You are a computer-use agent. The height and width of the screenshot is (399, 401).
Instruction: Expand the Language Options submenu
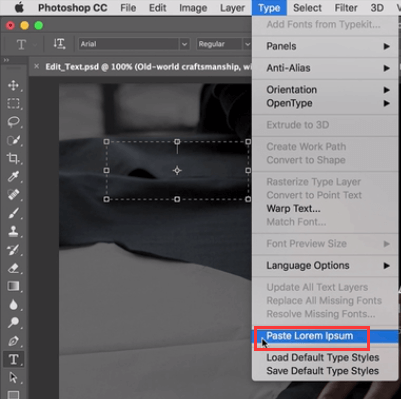(x=327, y=266)
